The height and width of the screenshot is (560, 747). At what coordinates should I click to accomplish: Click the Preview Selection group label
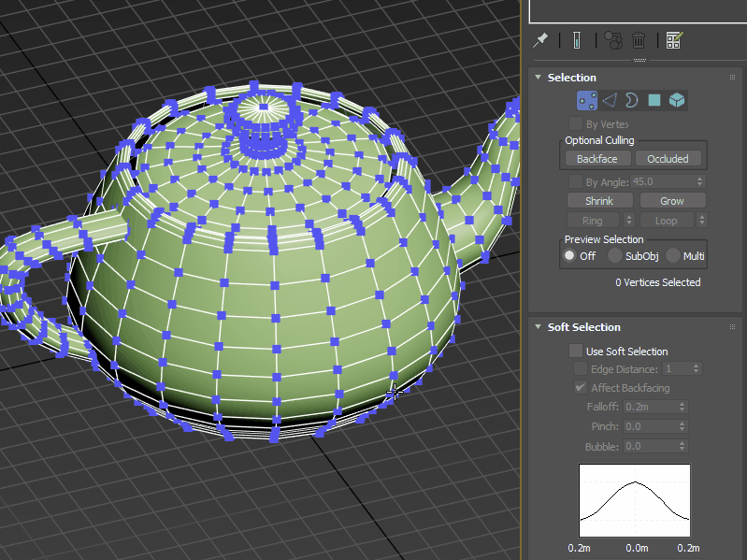(604, 239)
